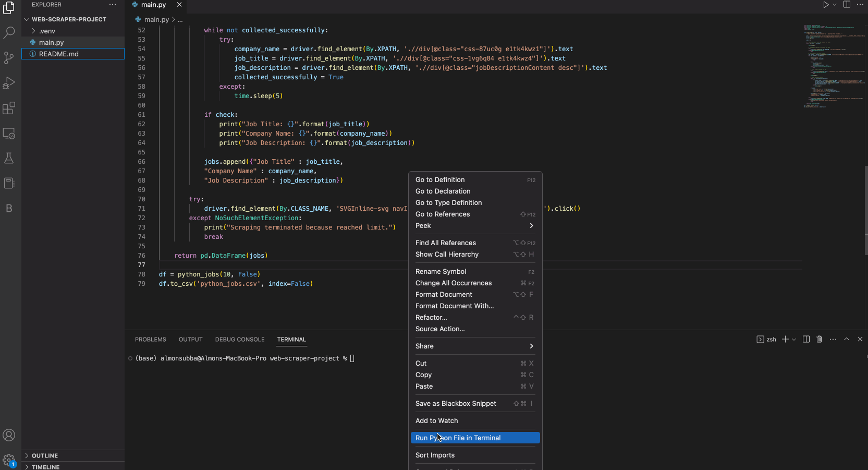Choose Show Call Hierarchy
The width and height of the screenshot is (868, 470).
475,255
